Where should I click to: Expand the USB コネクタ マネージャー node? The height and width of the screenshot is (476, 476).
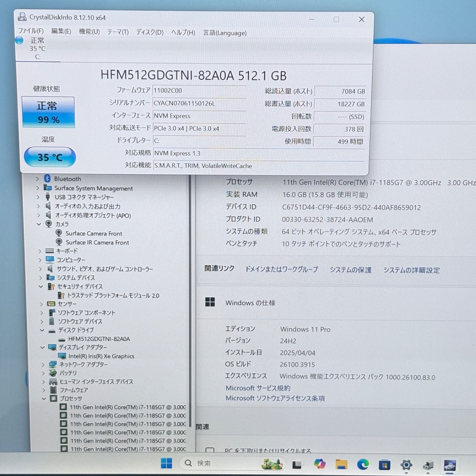[38, 197]
